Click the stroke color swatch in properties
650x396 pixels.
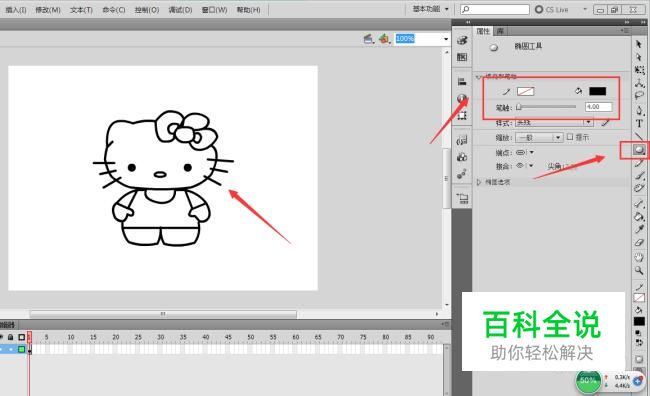pos(526,91)
